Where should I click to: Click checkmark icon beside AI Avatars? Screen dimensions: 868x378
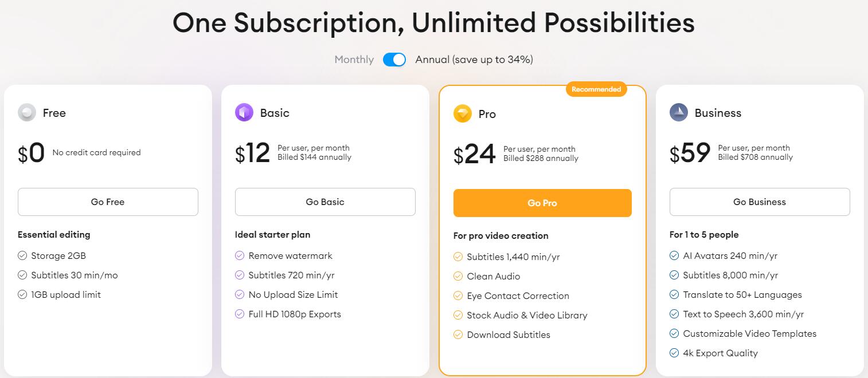(x=674, y=256)
